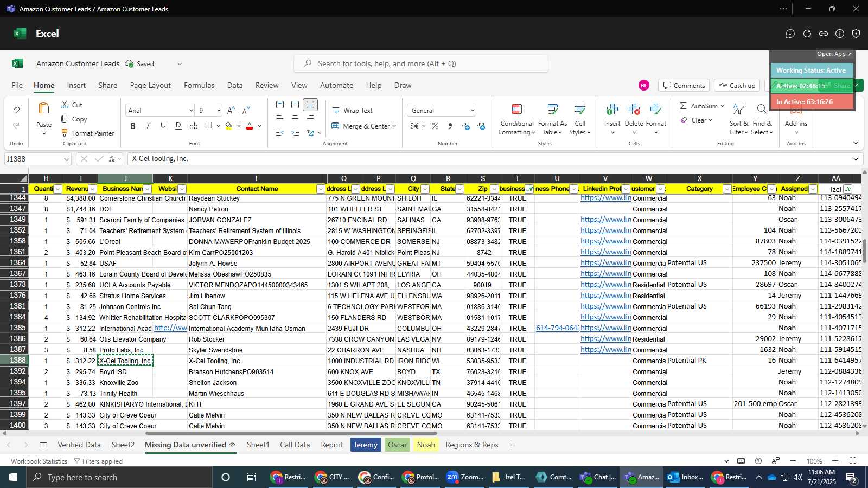Click the increase decimal icon
Viewport: 868px width, 488px height.
[466, 126]
